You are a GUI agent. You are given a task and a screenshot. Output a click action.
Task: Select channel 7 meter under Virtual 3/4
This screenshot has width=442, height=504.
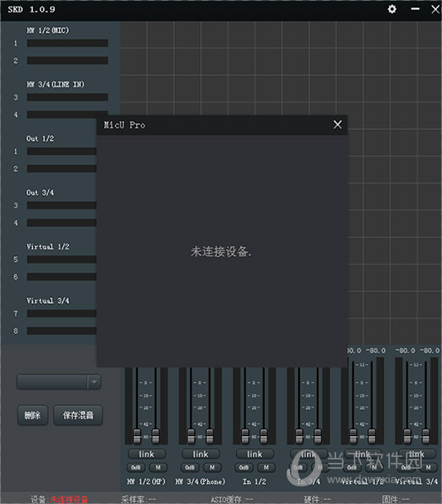61,313
